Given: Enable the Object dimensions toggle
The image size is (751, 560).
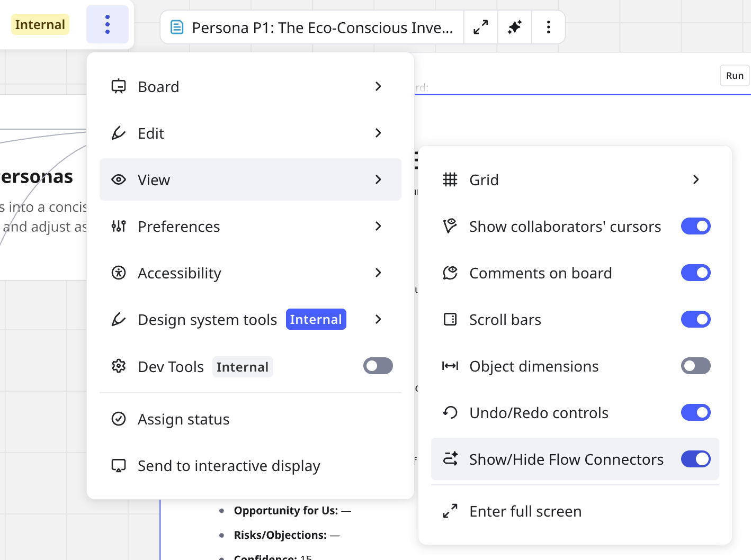Looking at the screenshot, I should click(x=695, y=366).
